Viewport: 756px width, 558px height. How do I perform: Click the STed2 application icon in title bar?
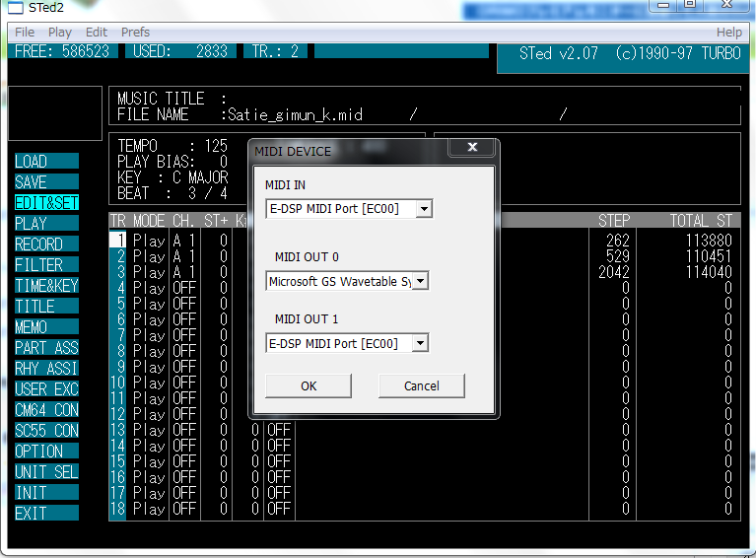click(x=14, y=7)
